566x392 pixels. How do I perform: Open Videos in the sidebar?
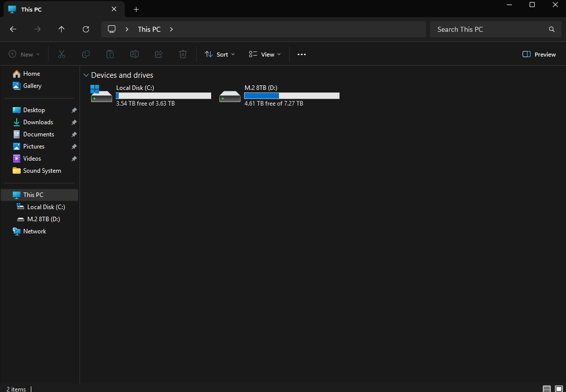pos(39,159)
